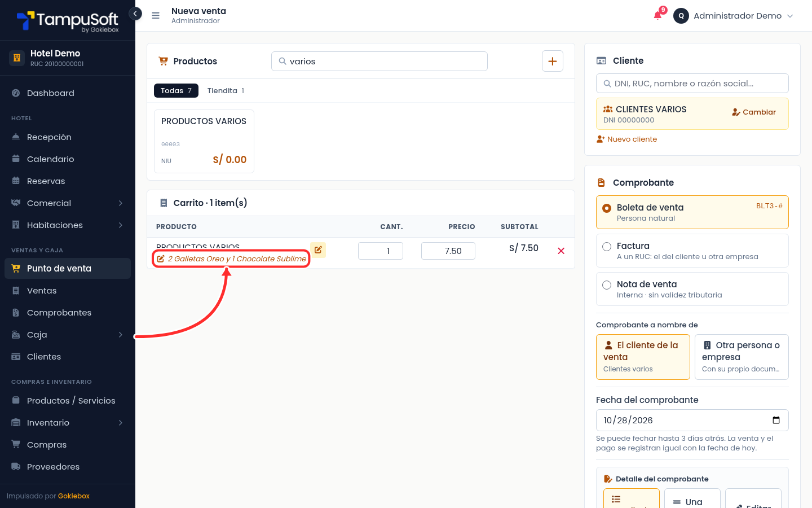812x508 pixels.
Task: Click the Cambiar client button
Action: click(754, 112)
